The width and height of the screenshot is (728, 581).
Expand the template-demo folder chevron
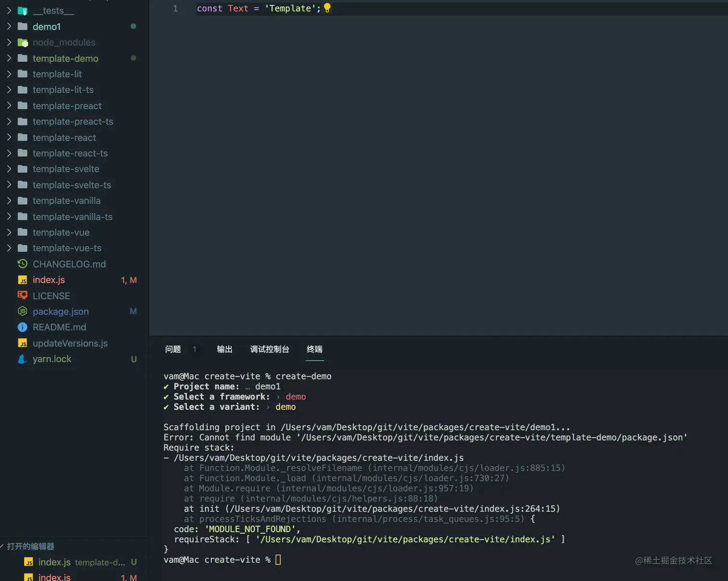(9, 58)
